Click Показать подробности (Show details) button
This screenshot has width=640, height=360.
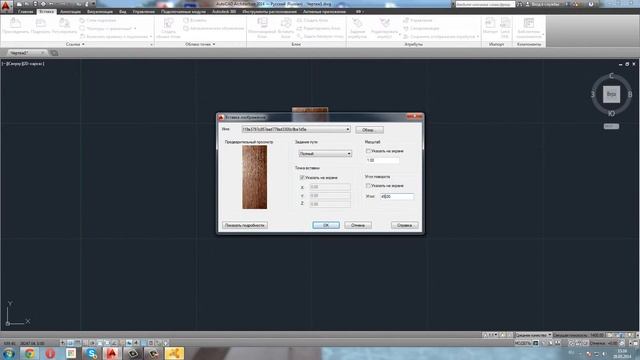[245, 225]
